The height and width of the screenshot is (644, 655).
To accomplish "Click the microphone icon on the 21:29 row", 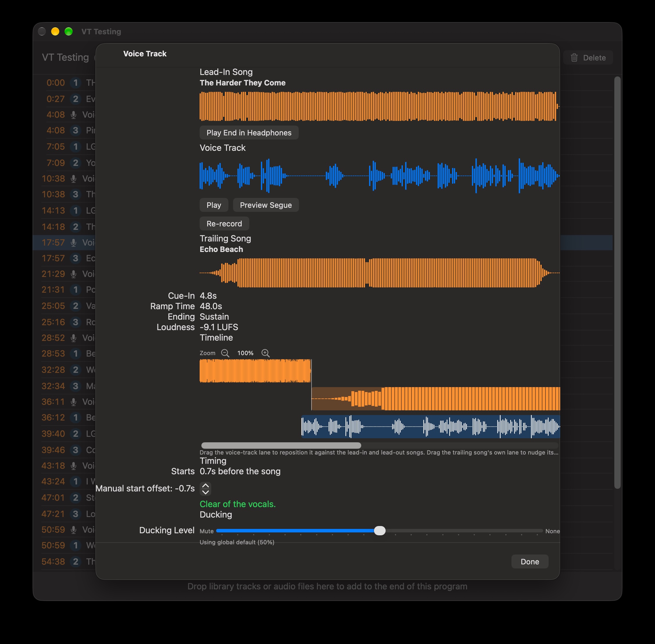I will 74,274.
